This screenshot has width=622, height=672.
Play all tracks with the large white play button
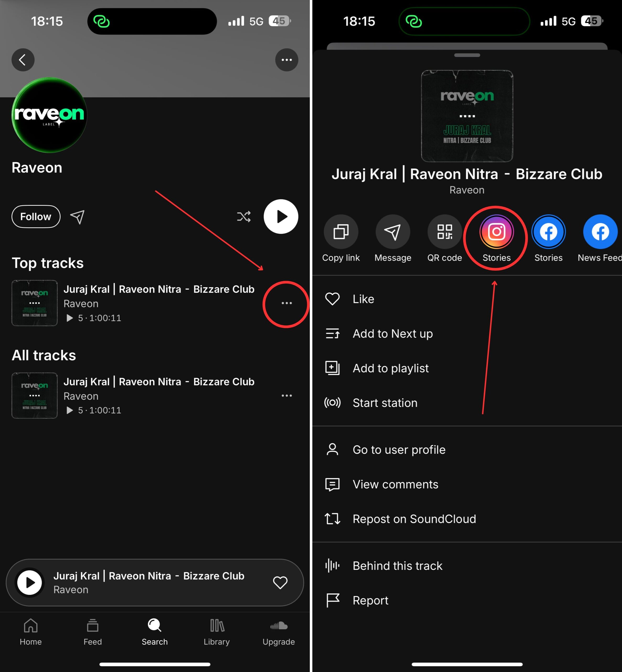coord(281,217)
